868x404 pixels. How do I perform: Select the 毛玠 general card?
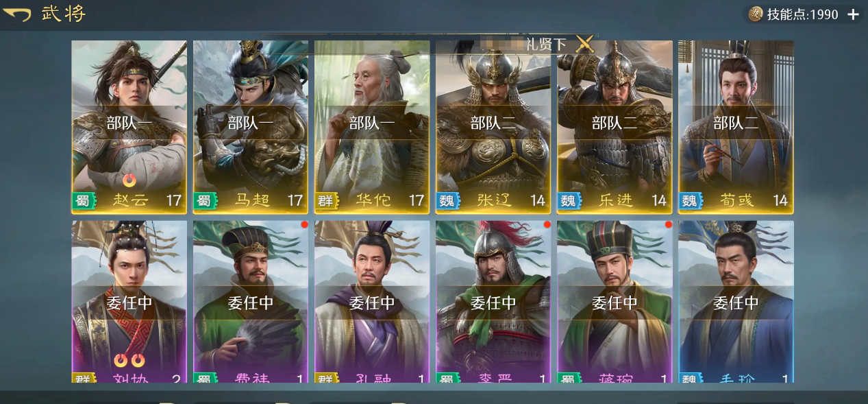(736, 302)
